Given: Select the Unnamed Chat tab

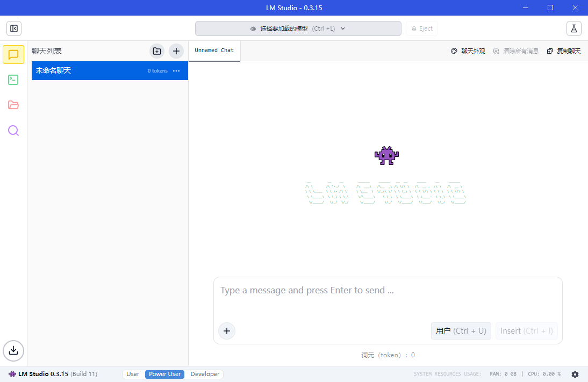Looking at the screenshot, I should point(214,51).
